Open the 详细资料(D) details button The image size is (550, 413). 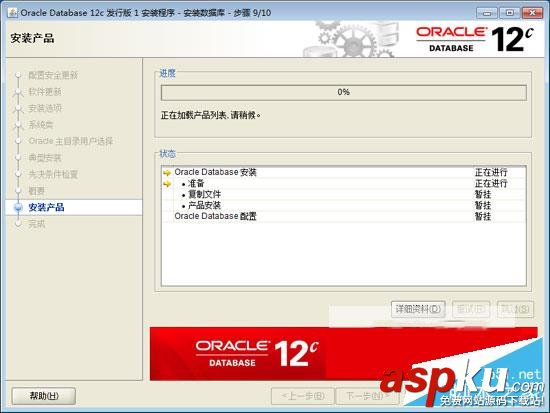click(x=418, y=309)
